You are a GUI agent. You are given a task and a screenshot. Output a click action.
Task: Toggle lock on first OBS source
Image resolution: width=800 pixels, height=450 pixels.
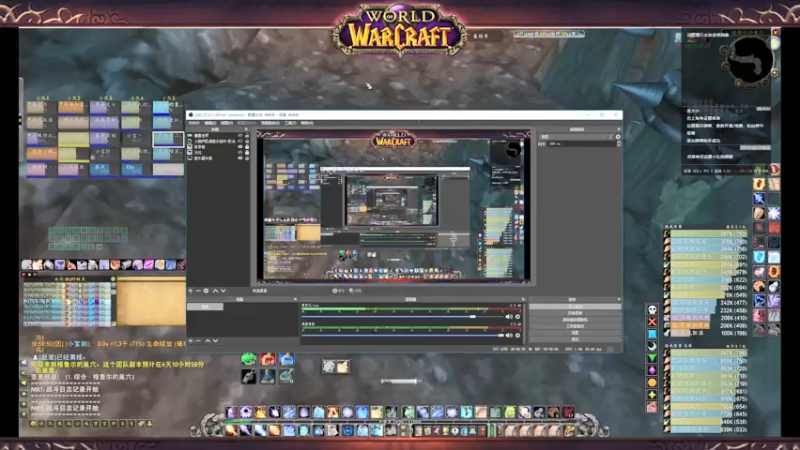pyautogui.click(x=247, y=136)
